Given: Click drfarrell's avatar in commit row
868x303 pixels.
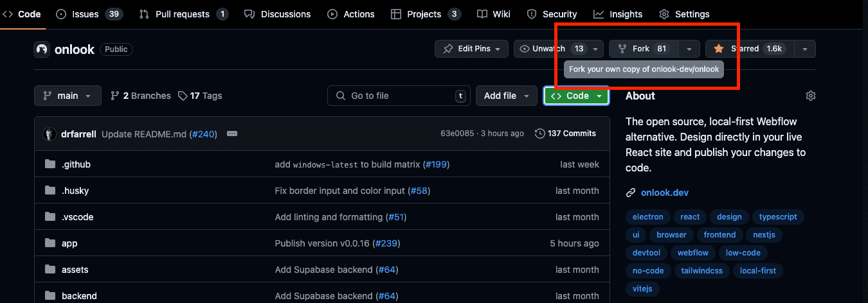Looking at the screenshot, I should point(50,134).
